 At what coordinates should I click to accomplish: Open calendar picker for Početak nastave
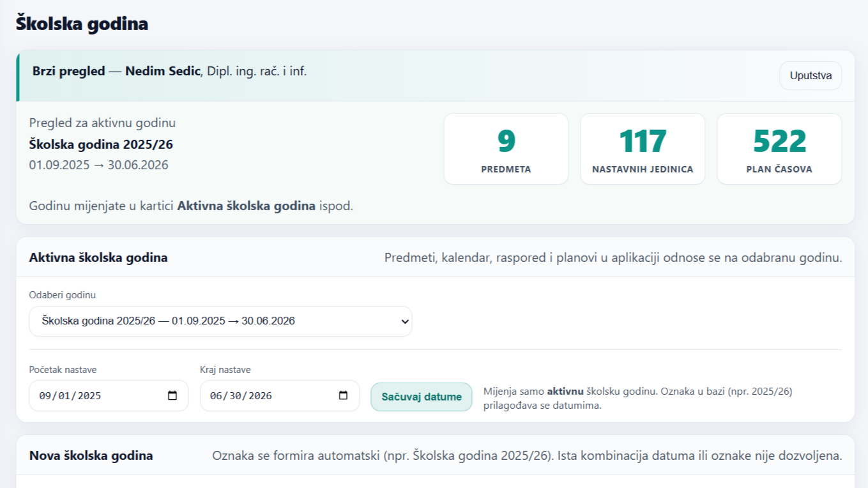tap(172, 395)
